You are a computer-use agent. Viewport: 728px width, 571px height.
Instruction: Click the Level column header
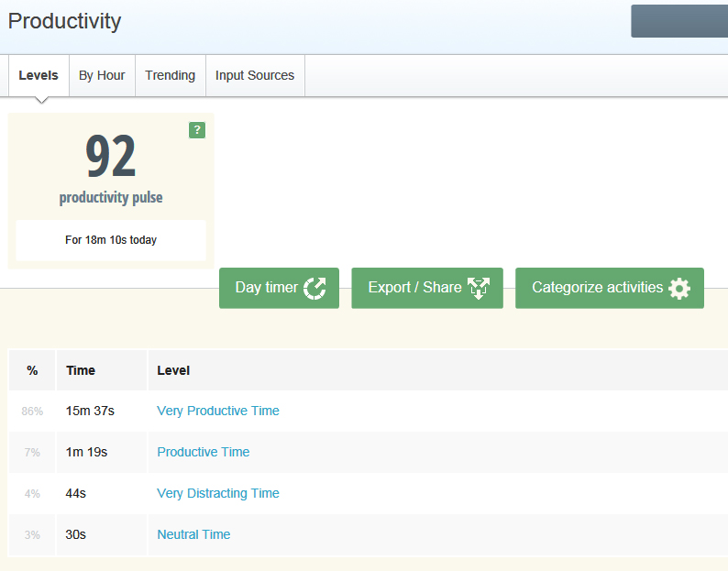click(x=173, y=370)
